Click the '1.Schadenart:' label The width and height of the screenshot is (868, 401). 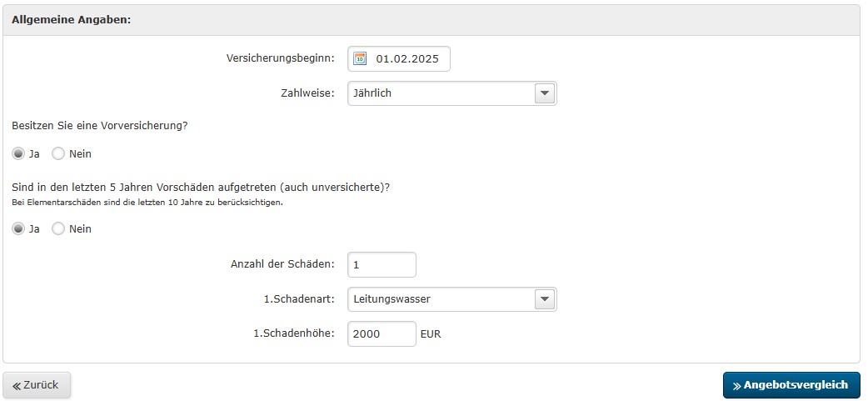[x=300, y=299]
